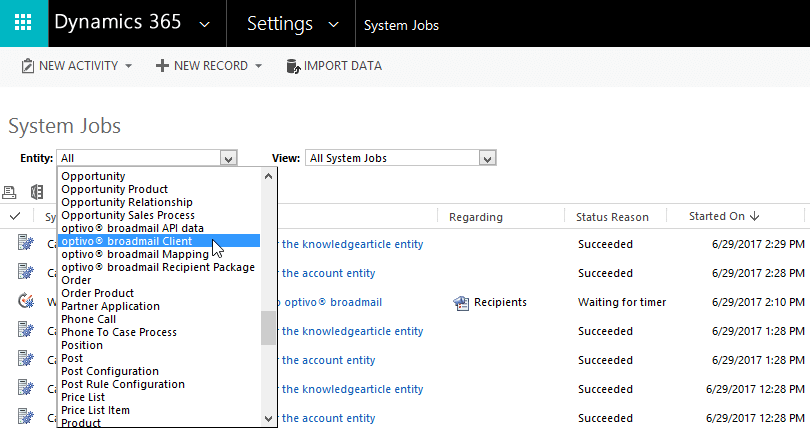Toggle the select-all checkmark in grid header

pyautogui.click(x=15, y=216)
